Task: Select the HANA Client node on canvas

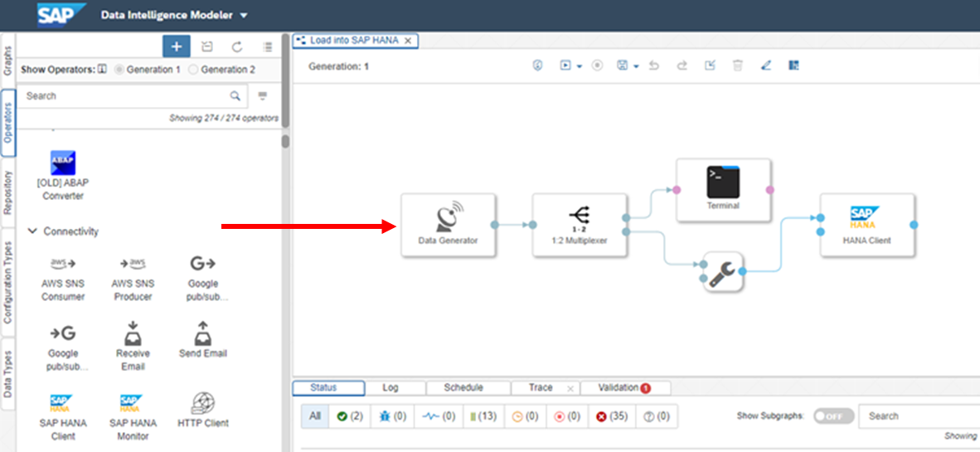Action: [x=866, y=225]
